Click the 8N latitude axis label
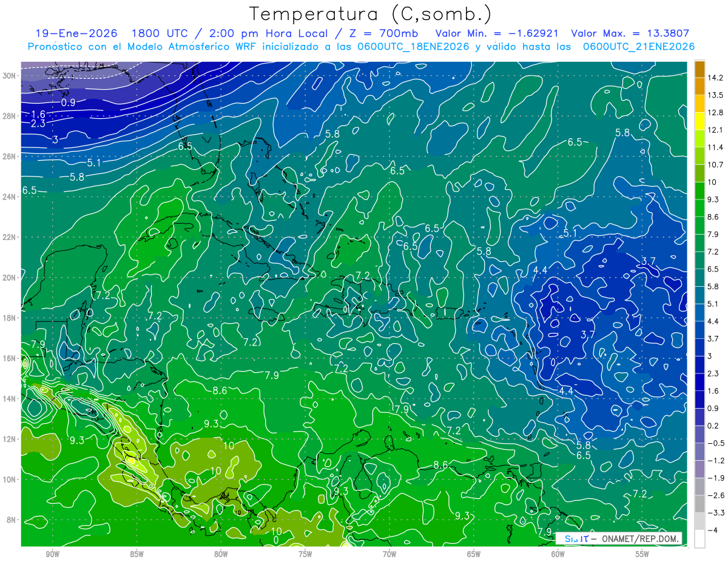728x562 pixels. [x=12, y=520]
